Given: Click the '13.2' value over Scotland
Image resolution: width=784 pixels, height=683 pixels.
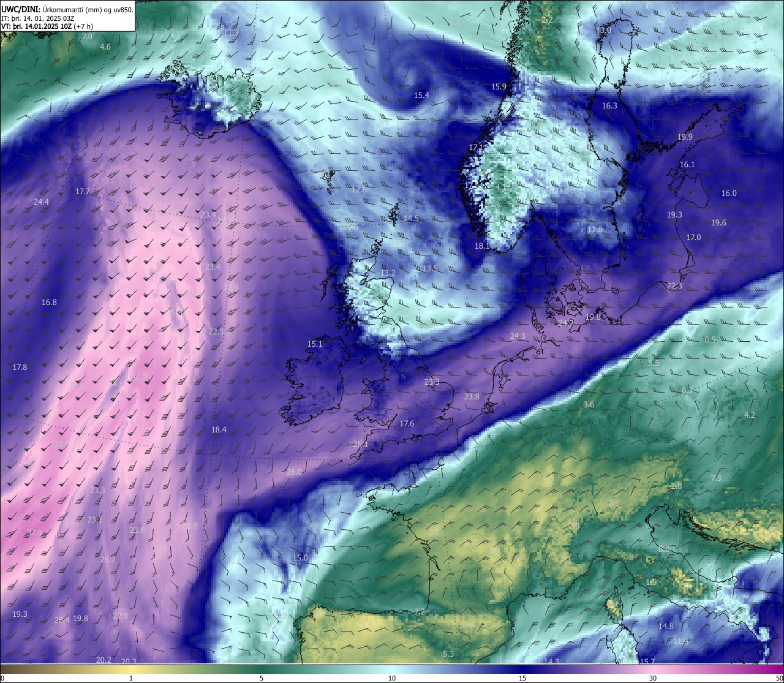Looking at the screenshot, I should point(388,273).
